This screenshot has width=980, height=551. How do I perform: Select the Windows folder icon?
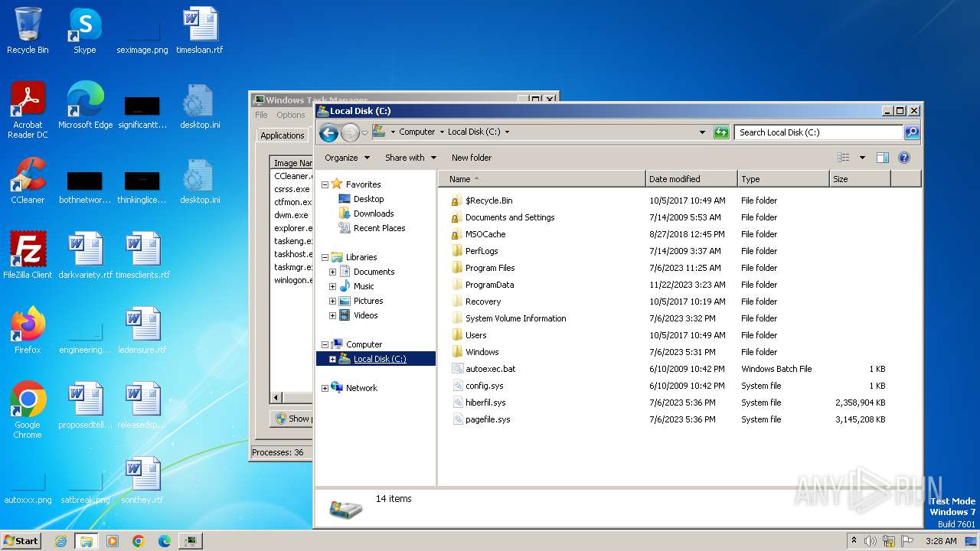tap(457, 352)
